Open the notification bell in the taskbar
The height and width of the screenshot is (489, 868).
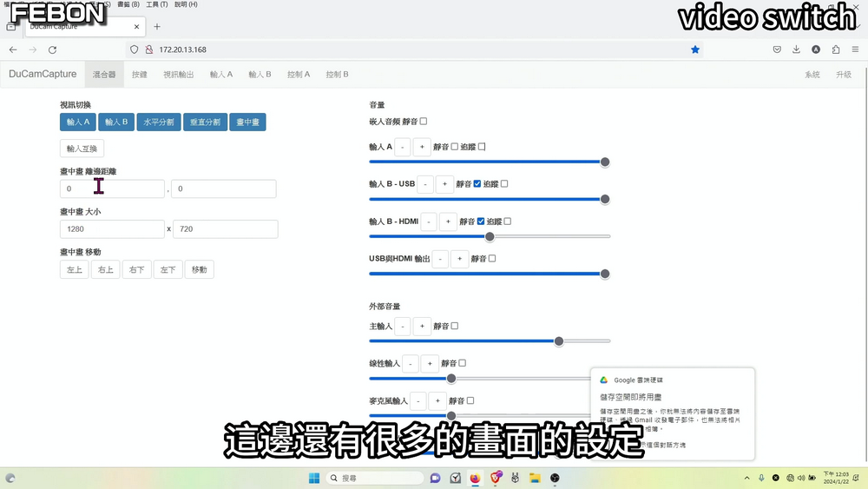[x=856, y=478]
